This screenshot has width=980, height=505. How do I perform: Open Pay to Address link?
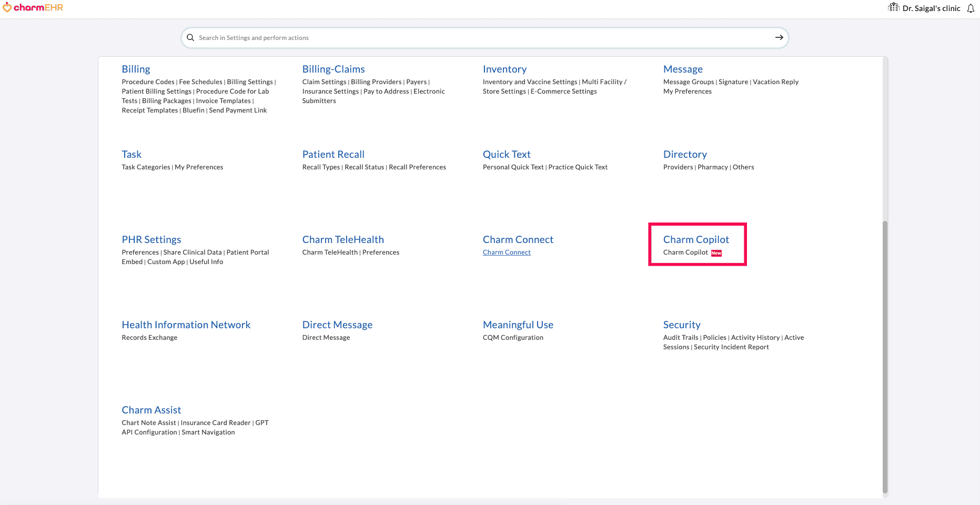pyautogui.click(x=386, y=91)
